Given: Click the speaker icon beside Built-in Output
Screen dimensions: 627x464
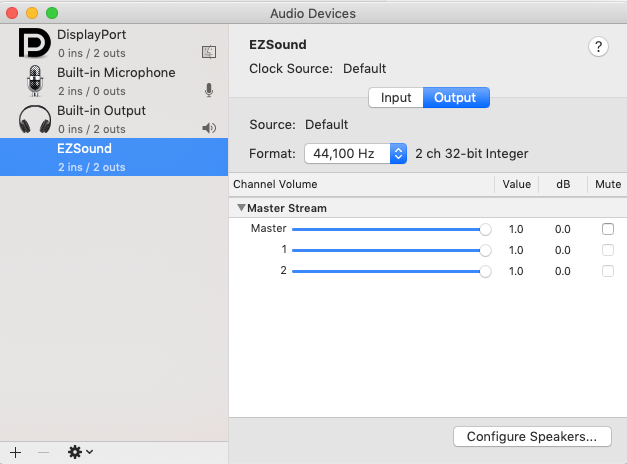Looking at the screenshot, I should tap(209, 128).
